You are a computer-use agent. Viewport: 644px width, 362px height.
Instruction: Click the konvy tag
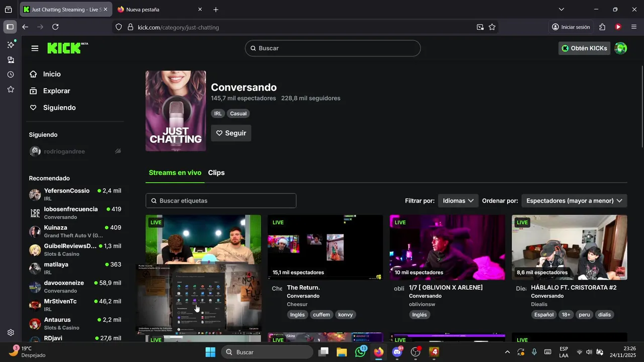click(x=346, y=315)
